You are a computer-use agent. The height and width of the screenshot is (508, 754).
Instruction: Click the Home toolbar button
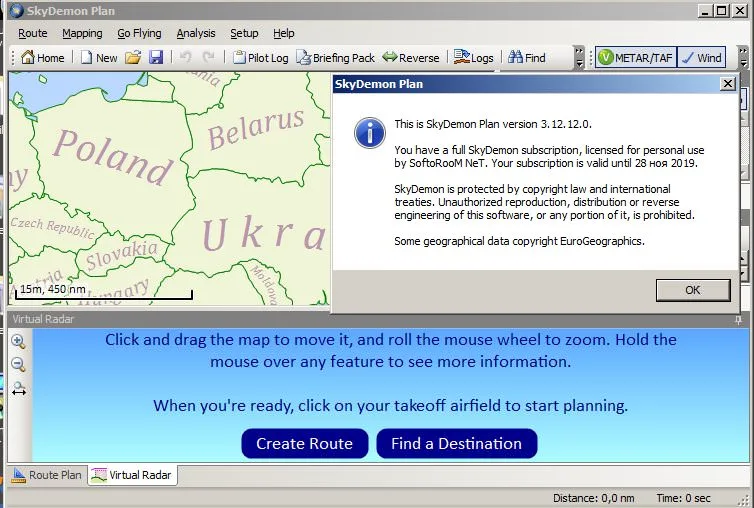[42, 58]
